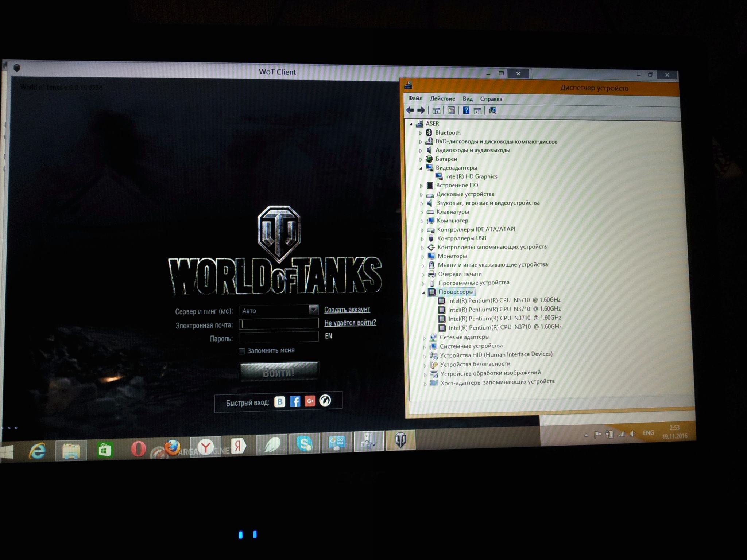Select 'DVD-дисководы и дисководы компакт-дисков' item

(x=496, y=141)
